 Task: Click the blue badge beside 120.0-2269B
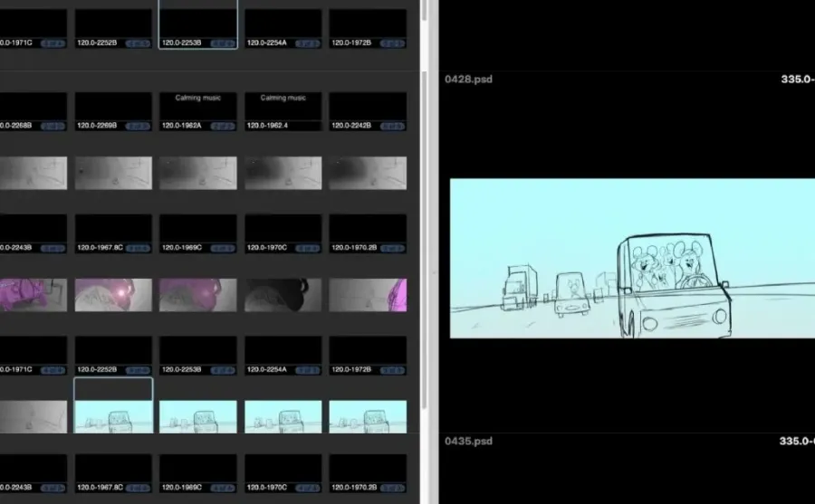pos(138,127)
